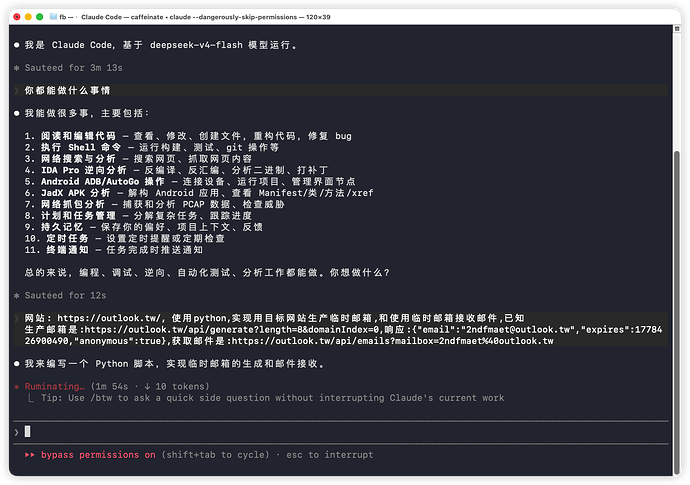Click the 'outlook.tw/api/generate?length=8' URL

click(x=234, y=330)
